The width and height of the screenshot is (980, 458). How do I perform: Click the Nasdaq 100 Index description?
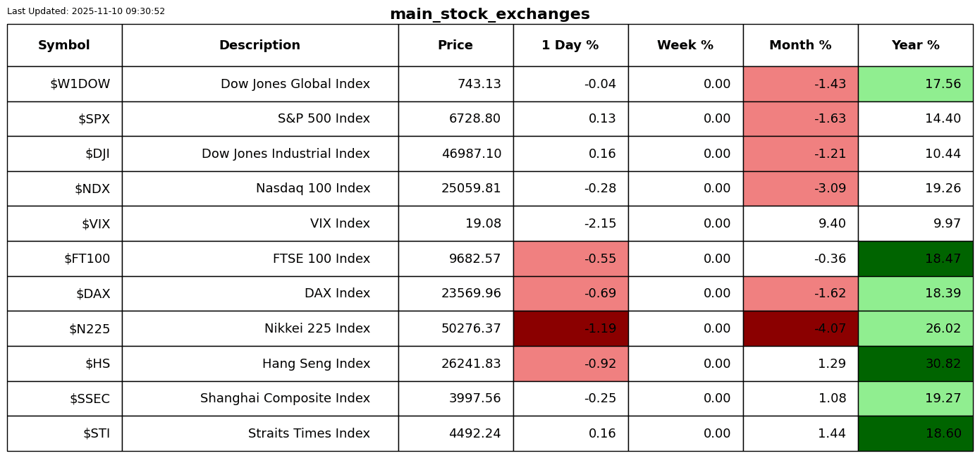pyautogui.click(x=312, y=189)
